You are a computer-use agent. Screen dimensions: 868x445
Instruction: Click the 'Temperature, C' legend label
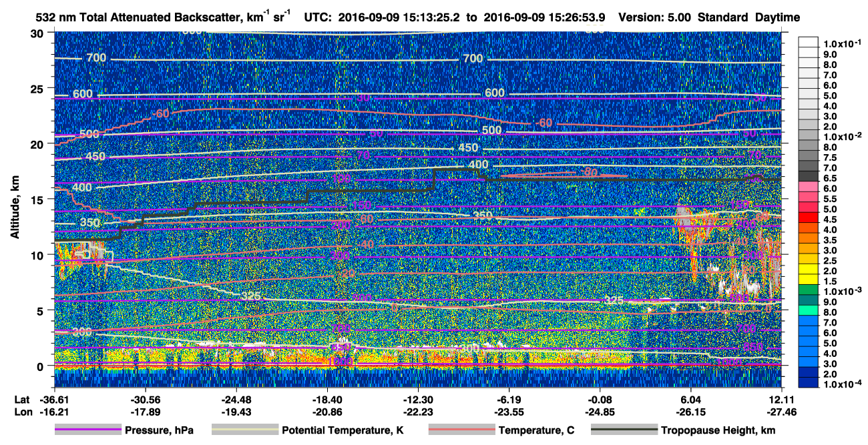pyautogui.click(x=535, y=431)
